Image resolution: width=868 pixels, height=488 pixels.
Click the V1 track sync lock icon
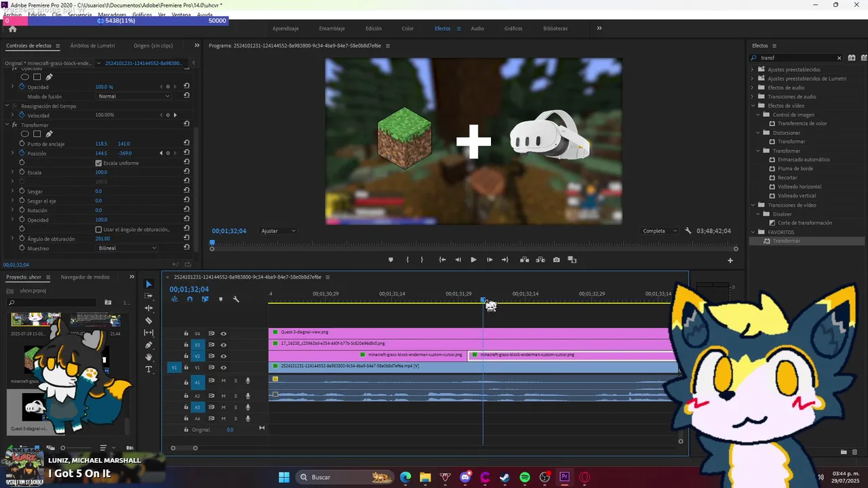coord(211,367)
